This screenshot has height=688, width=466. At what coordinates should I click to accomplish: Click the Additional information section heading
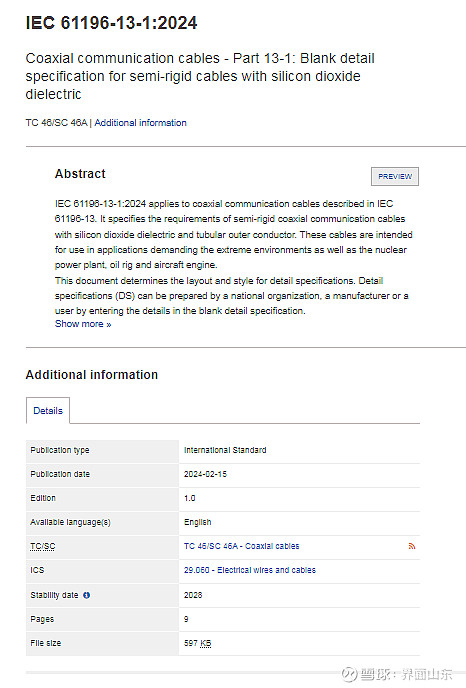[92, 375]
